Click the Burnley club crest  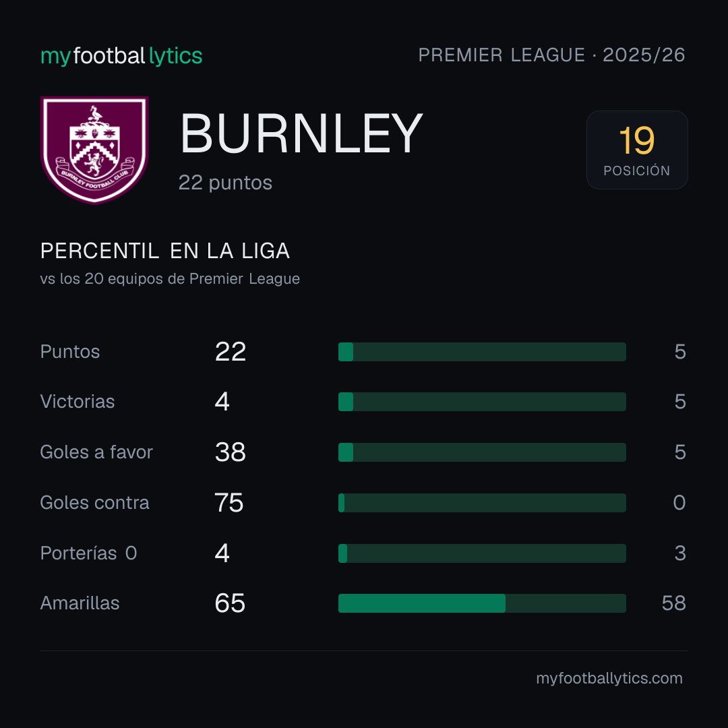coord(95,150)
